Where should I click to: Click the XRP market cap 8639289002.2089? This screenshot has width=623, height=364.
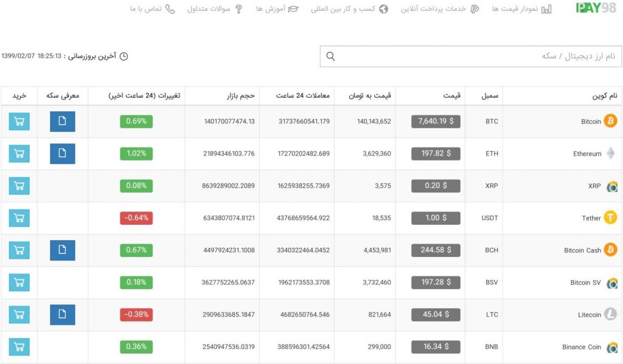pyautogui.click(x=229, y=186)
